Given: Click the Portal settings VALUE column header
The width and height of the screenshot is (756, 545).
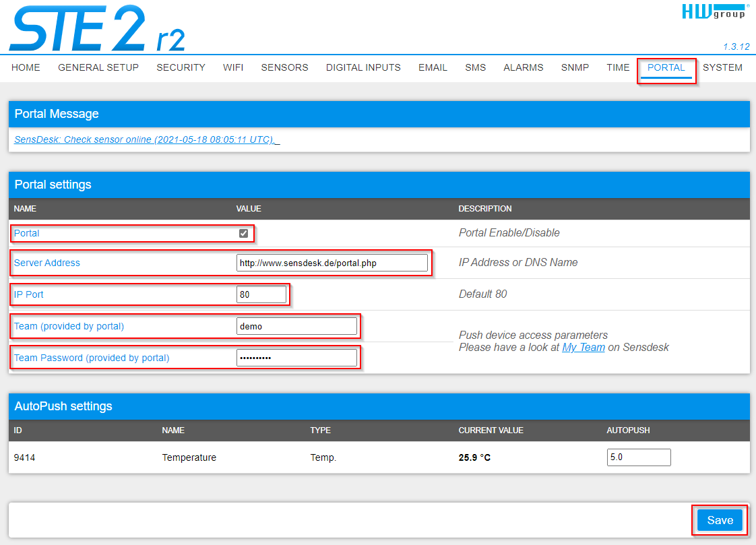Looking at the screenshot, I should point(249,209).
